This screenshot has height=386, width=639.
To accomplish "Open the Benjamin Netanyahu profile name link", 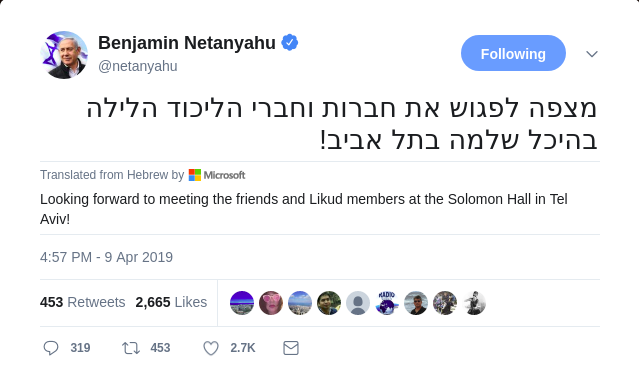I will tap(187, 43).
